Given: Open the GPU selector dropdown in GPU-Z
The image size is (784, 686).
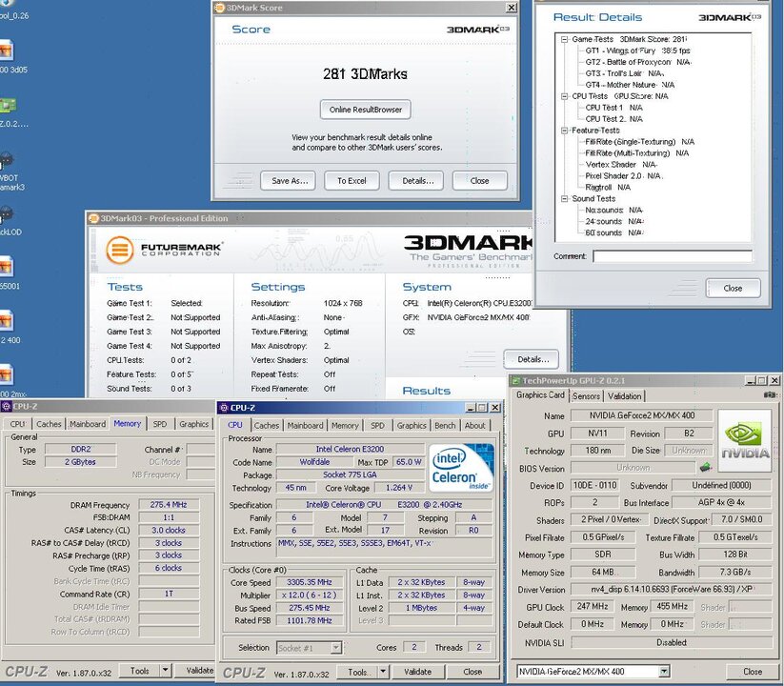Looking at the screenshot, I should click(x=664, y=672).
